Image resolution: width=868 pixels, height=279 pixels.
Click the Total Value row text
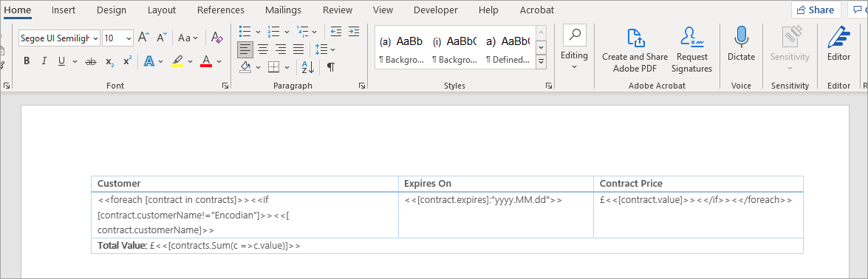199,246
